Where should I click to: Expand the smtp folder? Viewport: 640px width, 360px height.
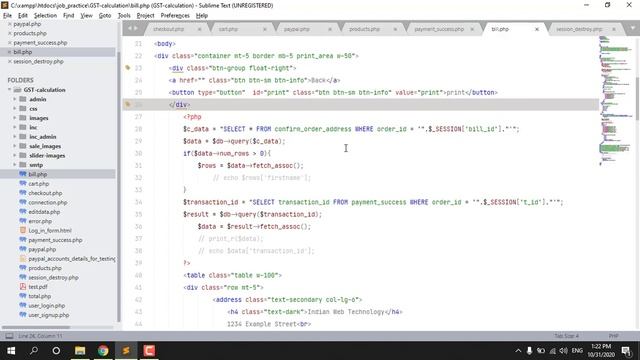click(x=15, y=165)
